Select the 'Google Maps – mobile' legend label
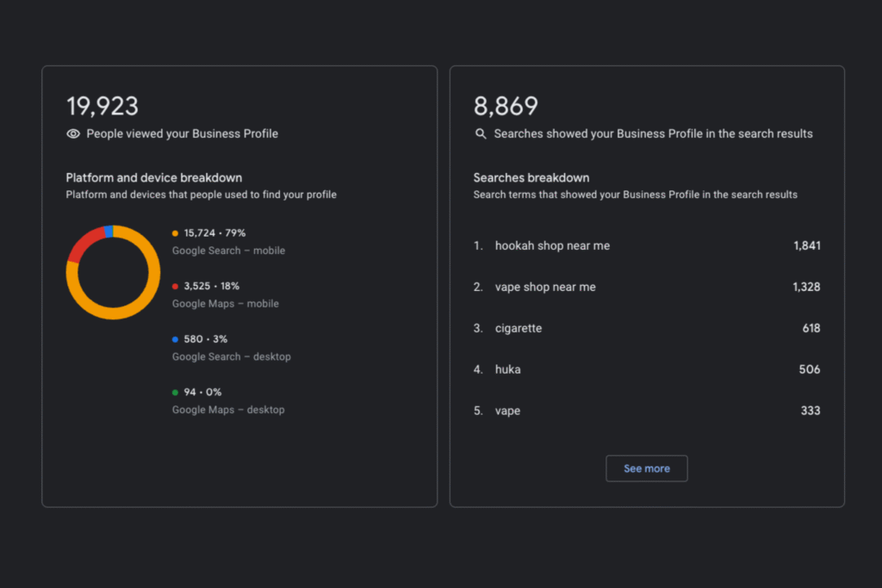 point(226,304)
